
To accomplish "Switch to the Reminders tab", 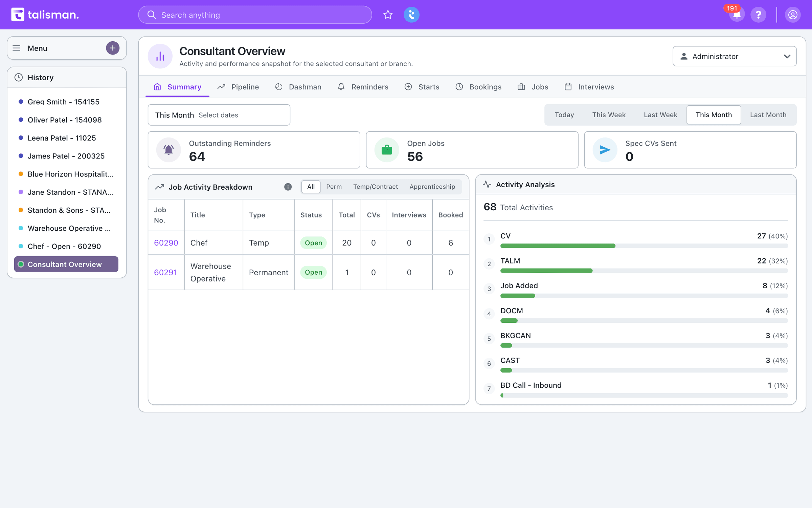I will [x=363, y=87].
